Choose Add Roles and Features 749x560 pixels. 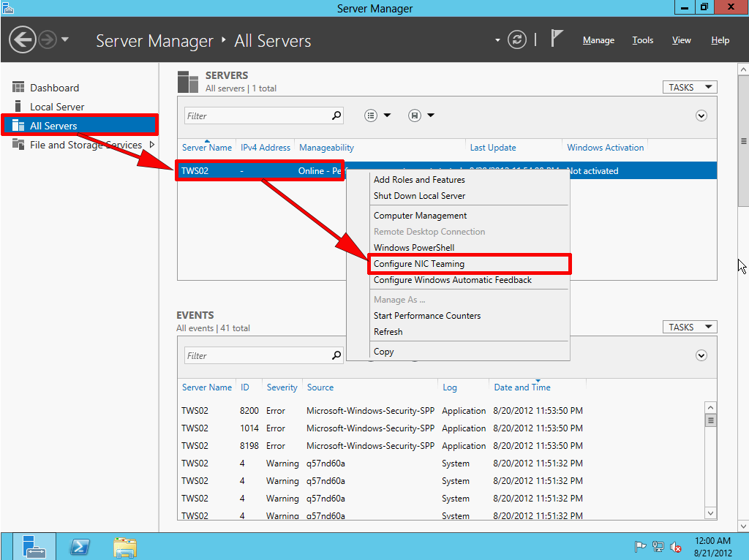click(x=419, y=180)
